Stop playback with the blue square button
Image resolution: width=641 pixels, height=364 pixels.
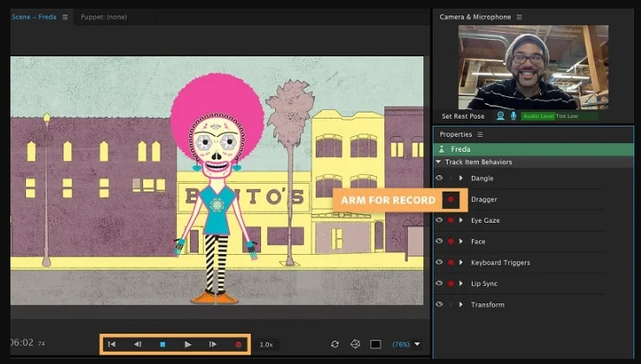163,344
